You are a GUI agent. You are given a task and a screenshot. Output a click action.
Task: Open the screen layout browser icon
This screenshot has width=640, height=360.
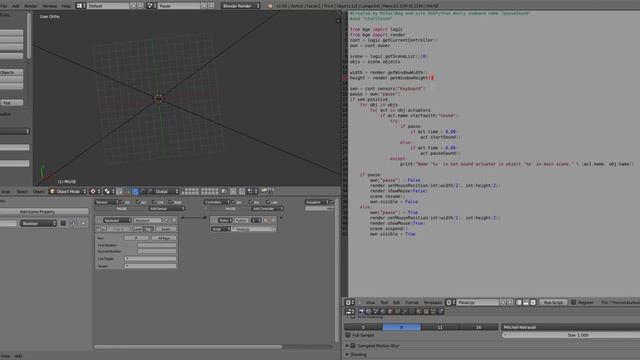(x=80, y=6)
